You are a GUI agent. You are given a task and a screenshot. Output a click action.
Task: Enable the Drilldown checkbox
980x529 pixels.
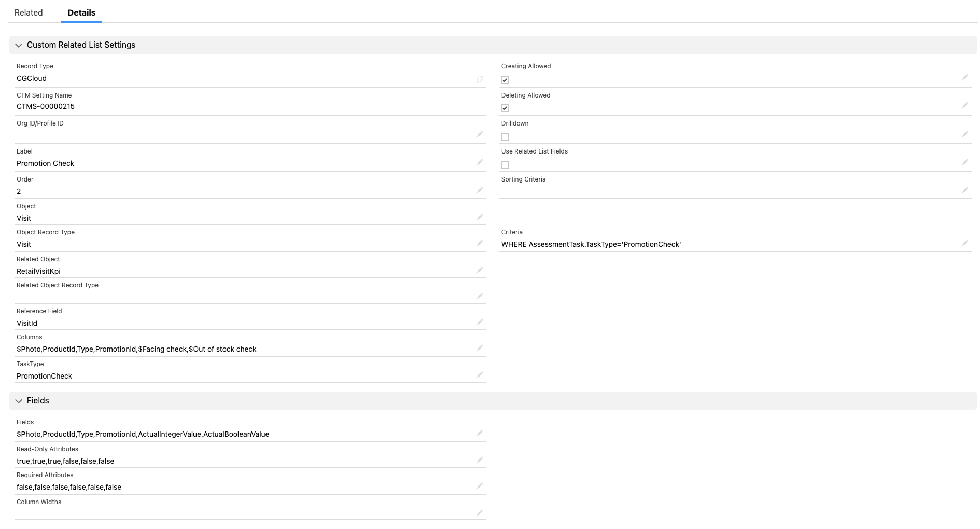click(x=505, y=137)
